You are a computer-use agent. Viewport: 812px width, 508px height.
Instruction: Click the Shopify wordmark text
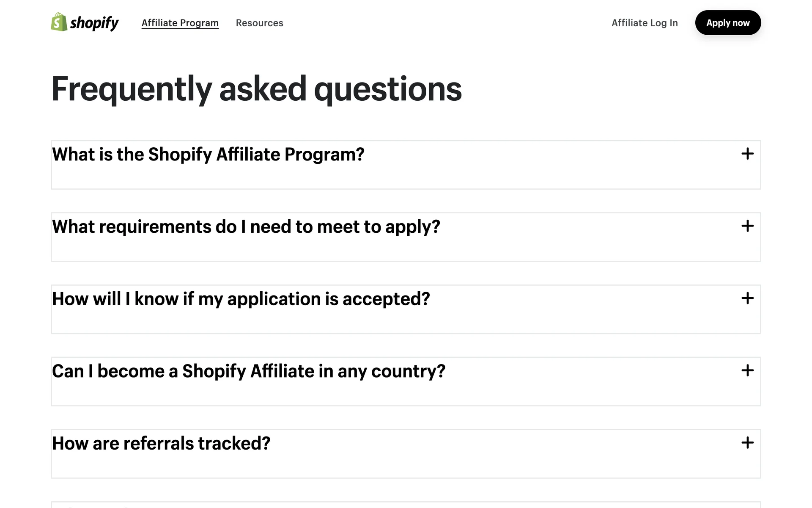[x=94, y=23]
